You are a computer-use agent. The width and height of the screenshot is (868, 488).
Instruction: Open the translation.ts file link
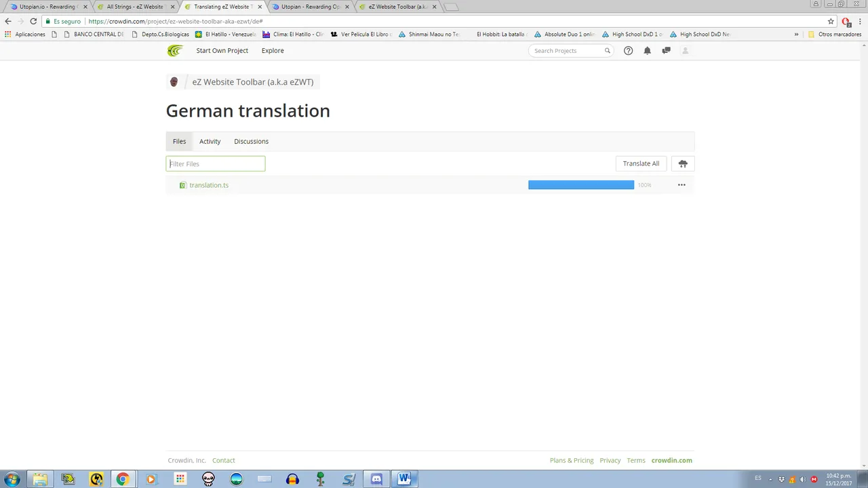pos(209,185)
